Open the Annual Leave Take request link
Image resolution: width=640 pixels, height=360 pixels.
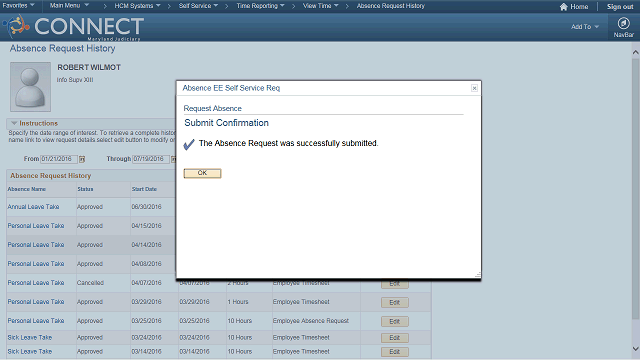[33, 207]
